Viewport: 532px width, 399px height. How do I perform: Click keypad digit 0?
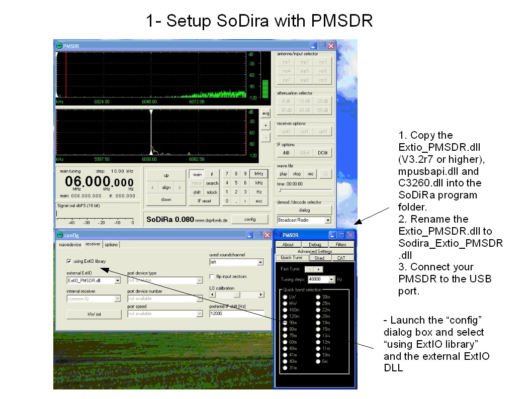tap(227, 201)
